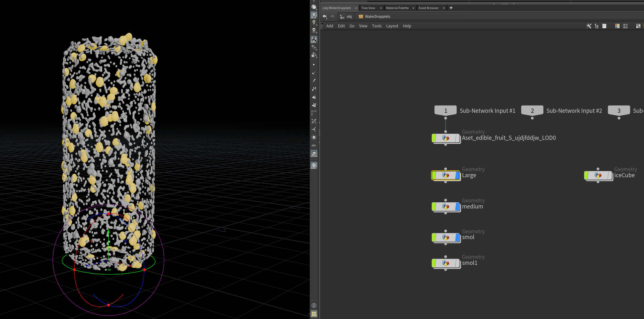Toggle display point trails icon

click(314, 81)
